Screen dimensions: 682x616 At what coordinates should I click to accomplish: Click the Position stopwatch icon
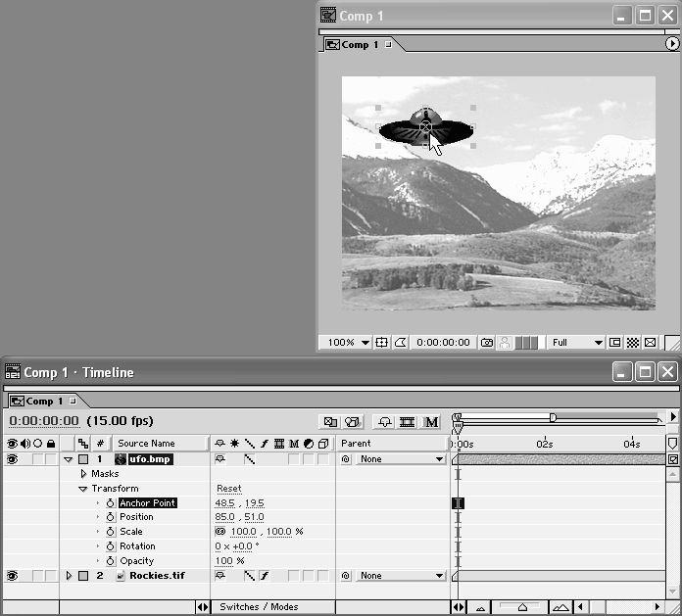110,517
